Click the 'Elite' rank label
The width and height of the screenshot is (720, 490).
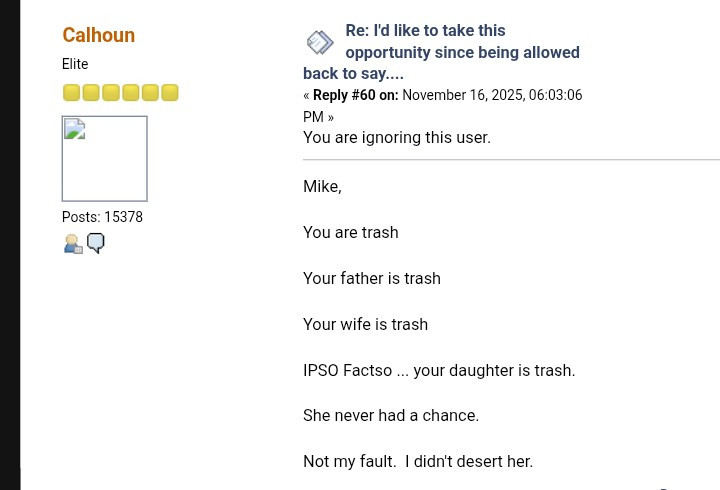click(x=75, y=64)
